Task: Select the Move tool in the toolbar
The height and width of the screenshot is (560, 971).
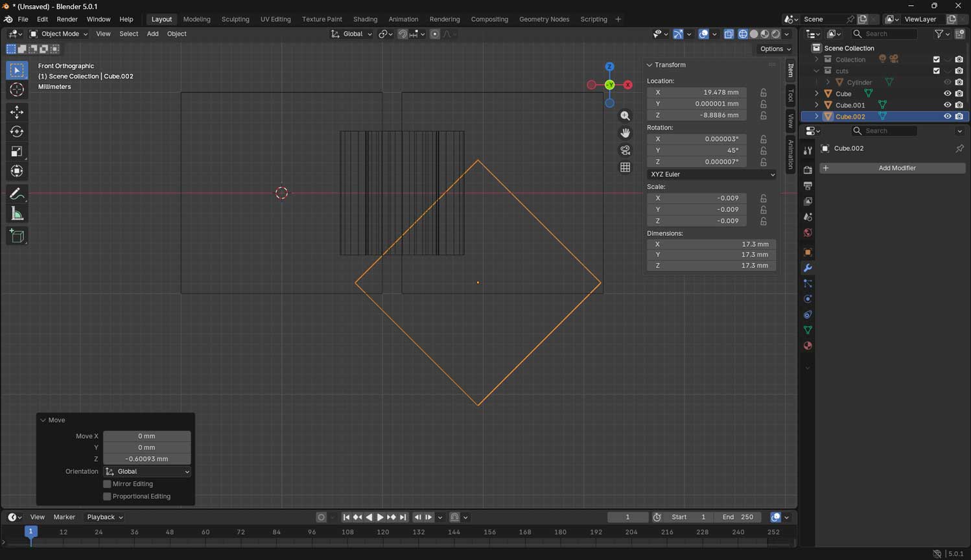Action: click(x=17, y=112)
